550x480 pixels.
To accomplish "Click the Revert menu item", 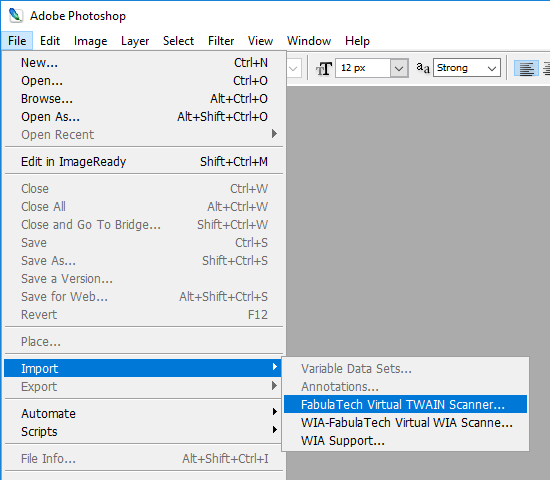I will tap(143, 315).
